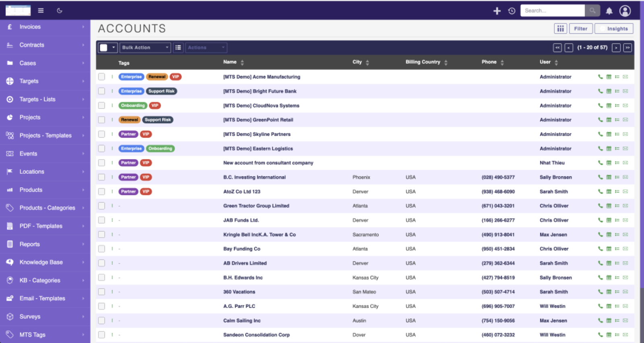
Task: Click task list icon for CloudNova Systems row
Action: coord(617,106)
